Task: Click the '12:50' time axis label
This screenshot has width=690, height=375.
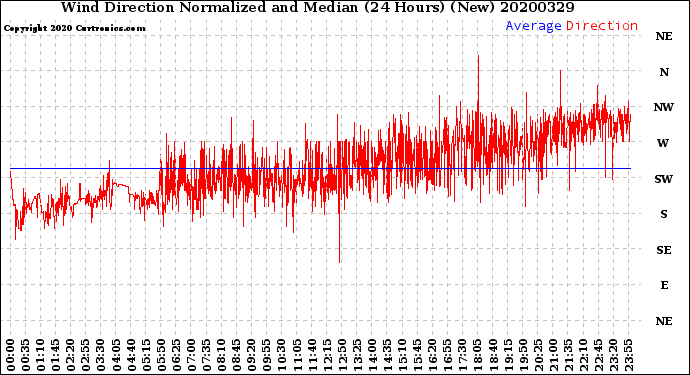Action: pyautogui.click(x=341, y=355)
